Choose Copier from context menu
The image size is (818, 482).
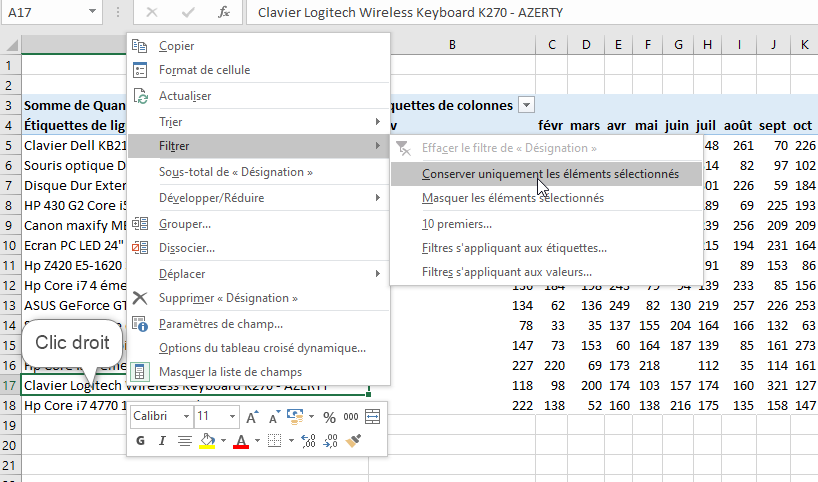[x=258, y=46]
